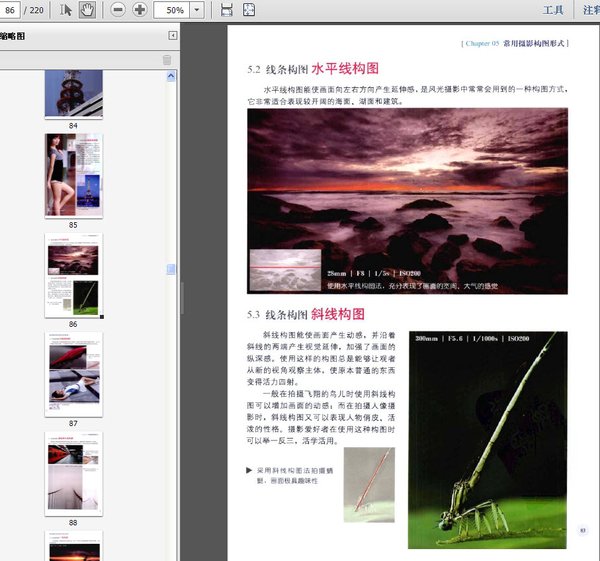Open the 工具 tools panel
This screenshot has height=561, width=600.
[553, 10]
